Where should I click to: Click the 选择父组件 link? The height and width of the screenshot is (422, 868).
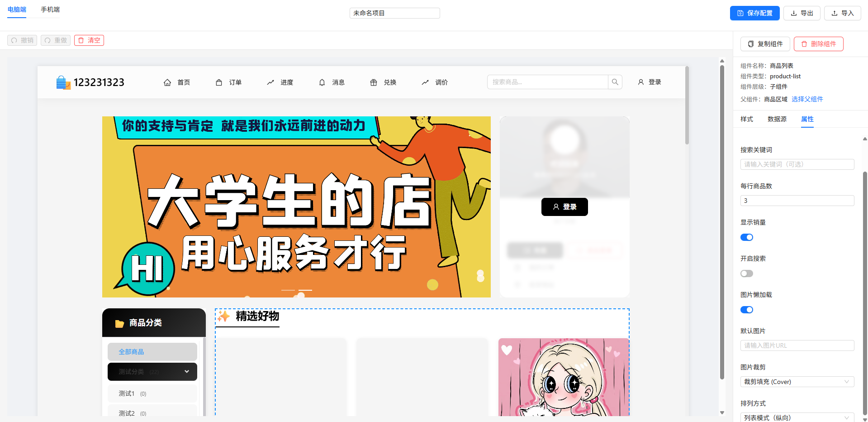[x=807, y=99]
